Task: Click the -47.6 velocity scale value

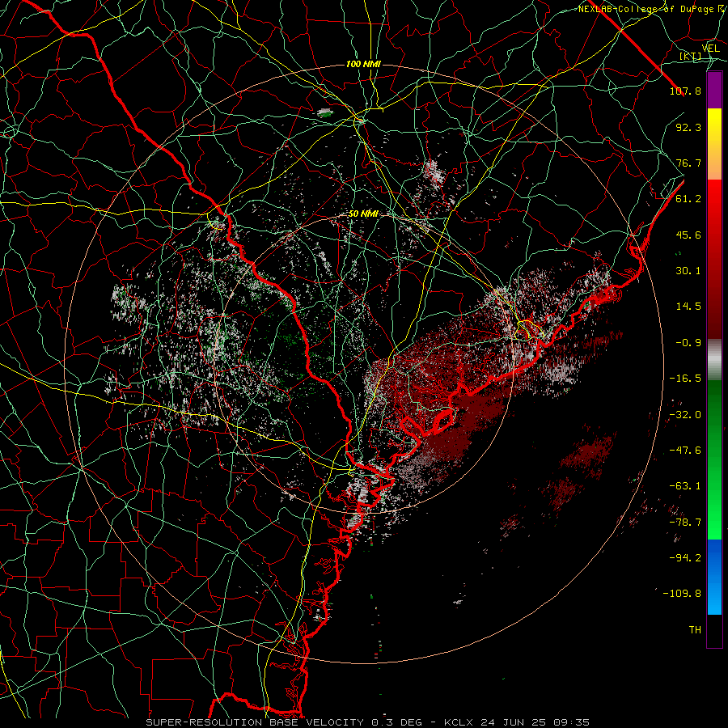Action: [x=685, y=451]
